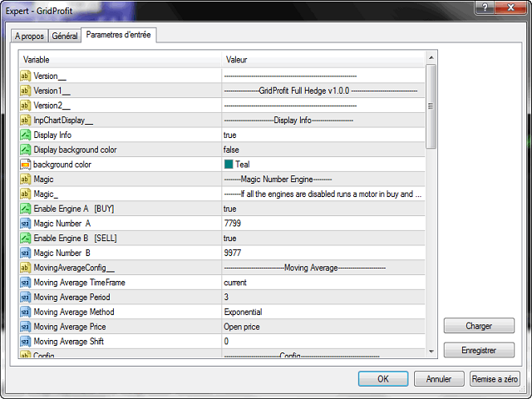
Task: Click the integer icon beside Moving Average Period
Action: (26, 298)
